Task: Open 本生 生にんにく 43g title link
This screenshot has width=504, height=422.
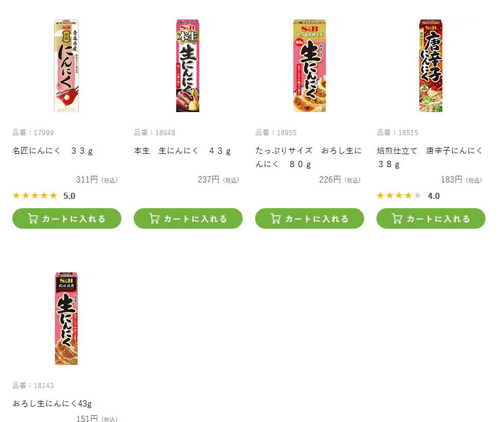Action: (x=182, y=151)
